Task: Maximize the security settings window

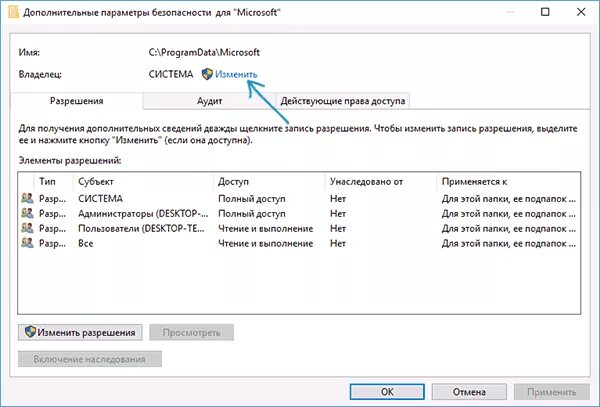Action: pyautogui.click(x=545, y=12)
